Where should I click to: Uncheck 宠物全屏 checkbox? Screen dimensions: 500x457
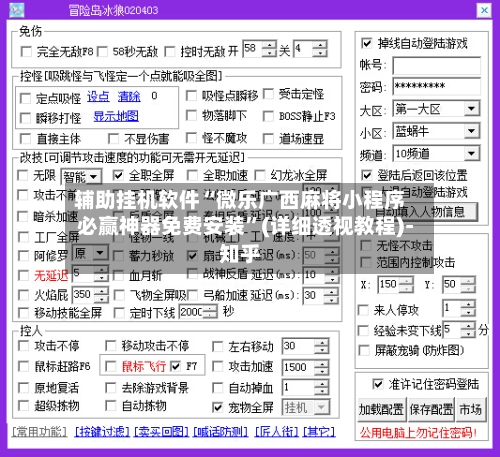[x=217, y=407]
